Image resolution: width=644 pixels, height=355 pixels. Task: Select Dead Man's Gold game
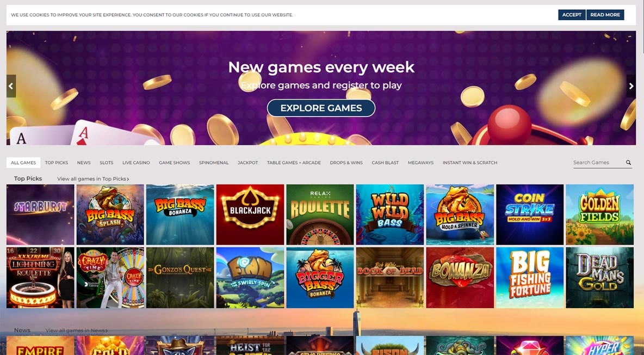click(x=599, y=277)
